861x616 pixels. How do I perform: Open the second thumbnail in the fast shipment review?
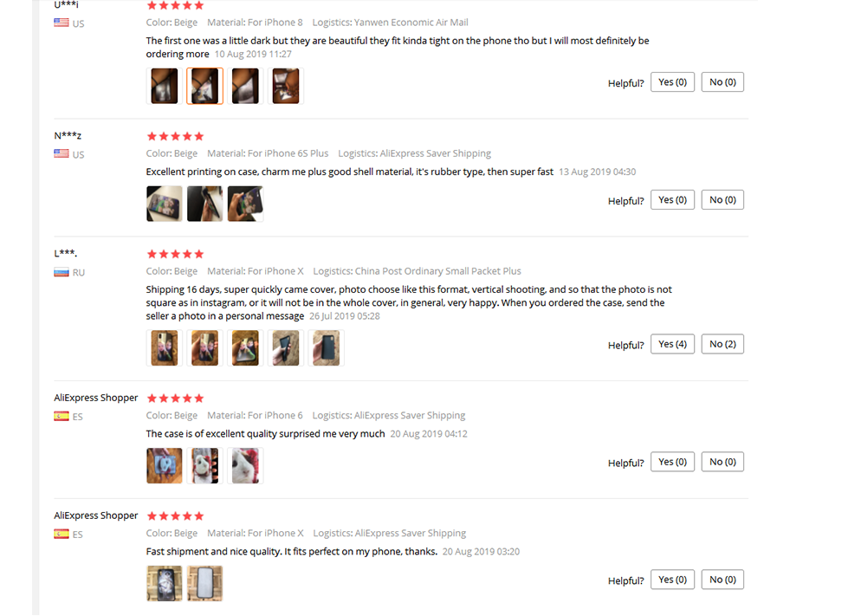[x=204, y=584]
